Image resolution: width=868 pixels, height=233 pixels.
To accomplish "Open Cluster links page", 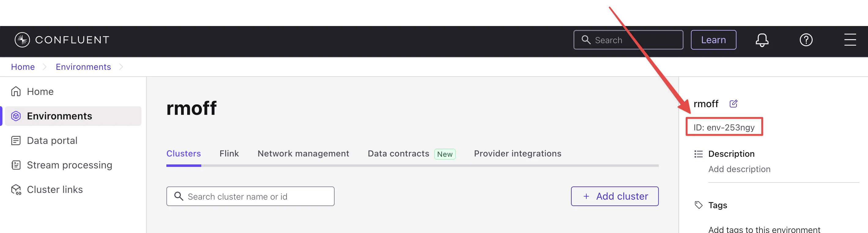I will click(54, 190).
